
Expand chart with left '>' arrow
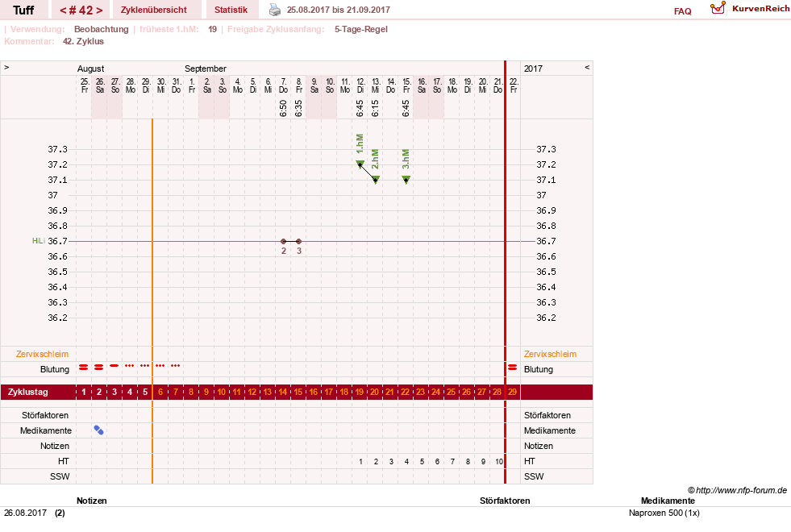point(6,67)
